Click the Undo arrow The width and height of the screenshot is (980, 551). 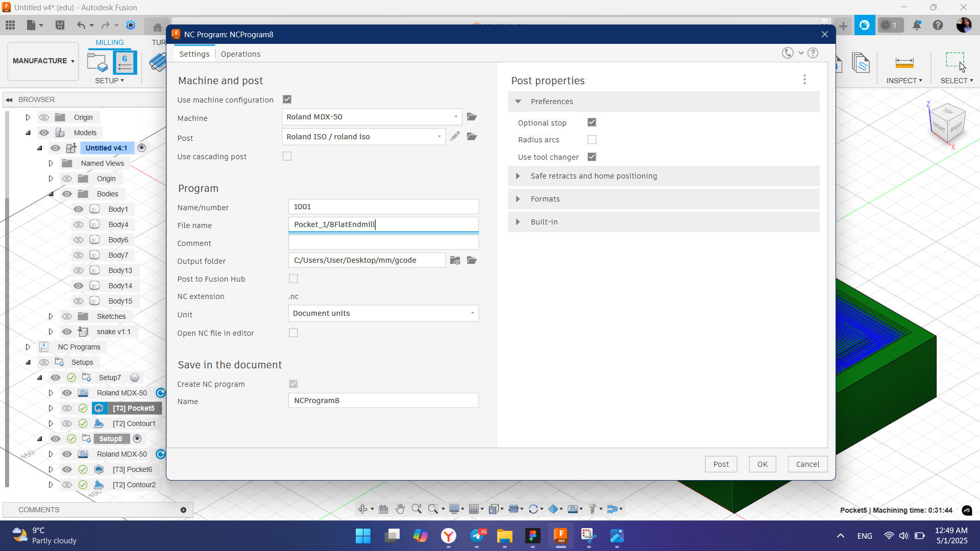pyautogui.click(x=81, y=25)
